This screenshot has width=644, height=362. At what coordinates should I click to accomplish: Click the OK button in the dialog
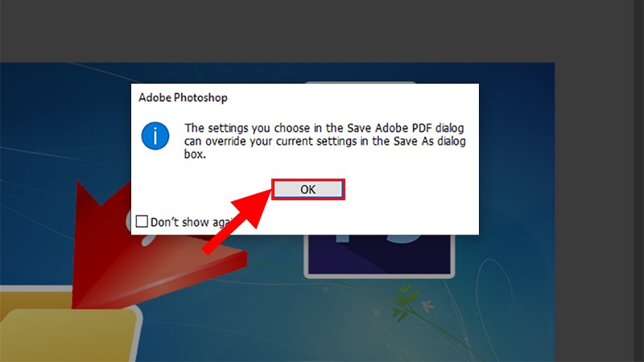click(x=308, y=189)
